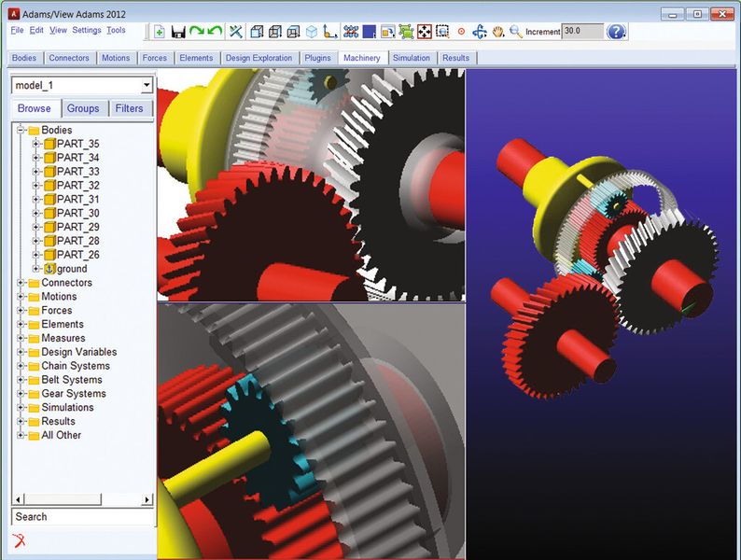Switch to the Forces ribbon tab
Viewport: 741px width, 560px height.
point(155,58)
